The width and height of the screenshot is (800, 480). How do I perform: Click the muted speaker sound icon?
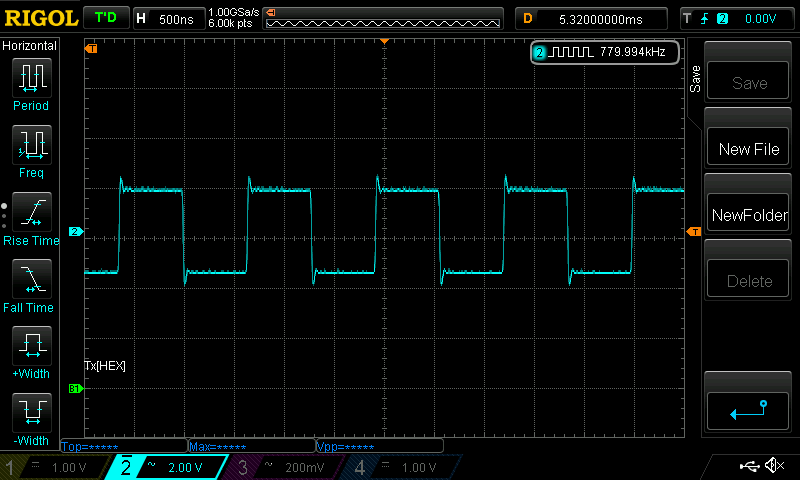[x=774, y=465]
